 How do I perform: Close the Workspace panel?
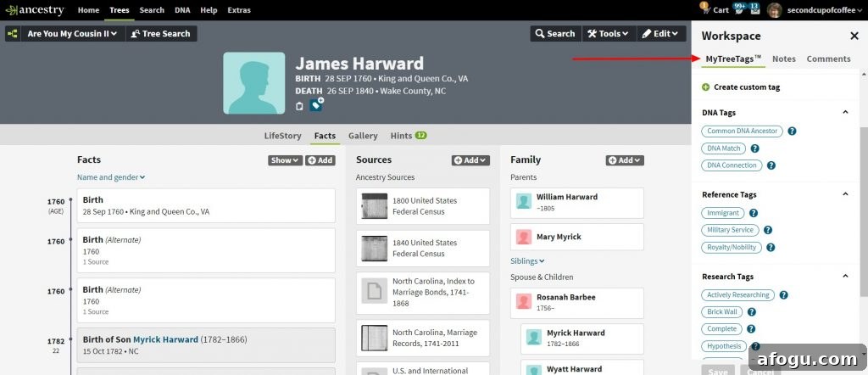coord(854,36)
